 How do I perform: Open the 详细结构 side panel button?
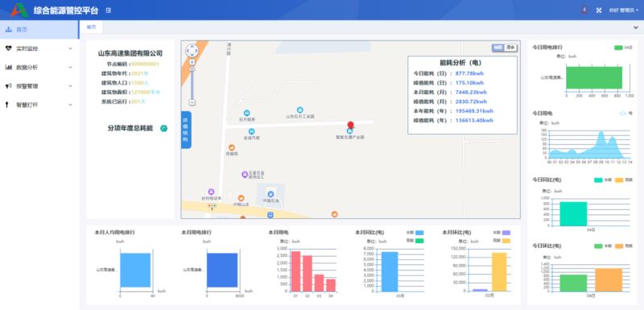coord(186,130)
